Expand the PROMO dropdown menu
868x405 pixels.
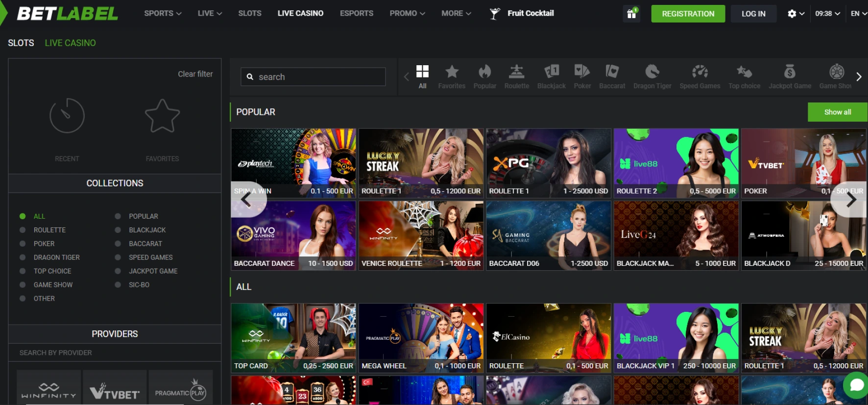(x=407, y=14)
